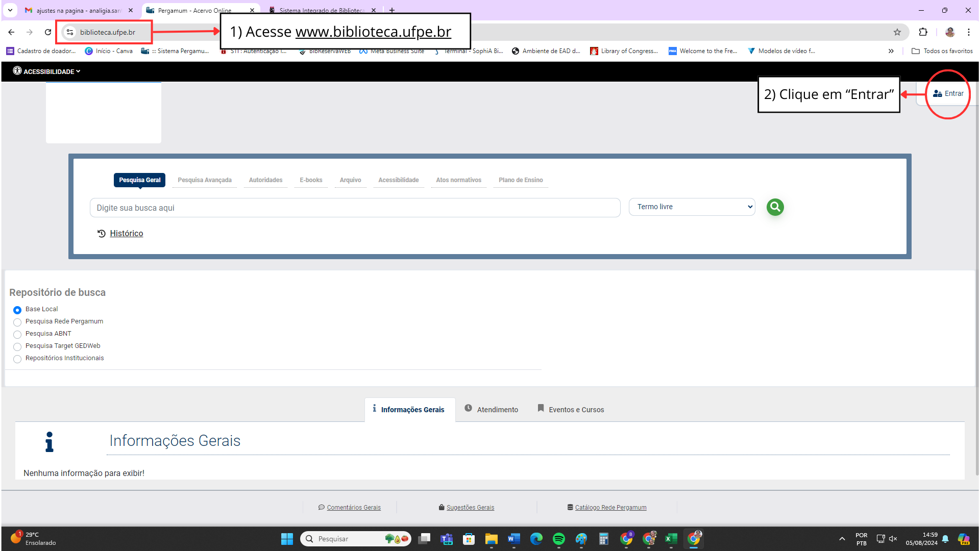The height and width of the screenshot is (551, 980).
Task: Open the Excel taskbar icon
Action: [671, 539]
